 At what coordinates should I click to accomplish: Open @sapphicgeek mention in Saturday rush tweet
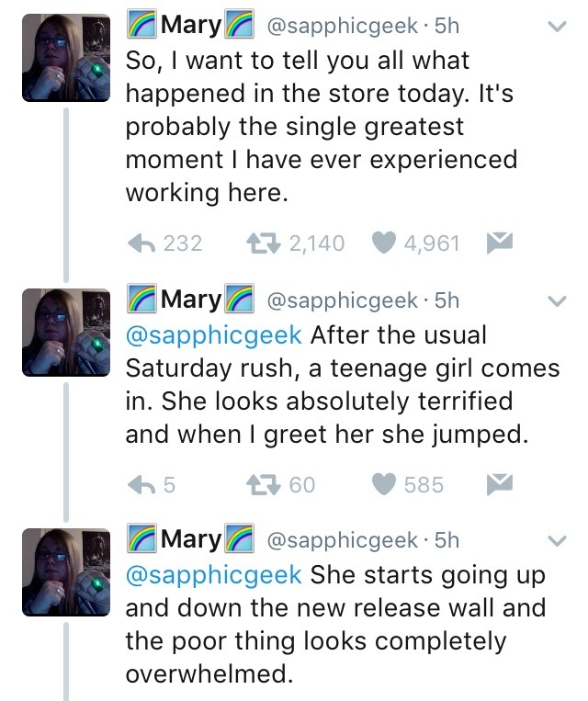click(x=213, y=334)
